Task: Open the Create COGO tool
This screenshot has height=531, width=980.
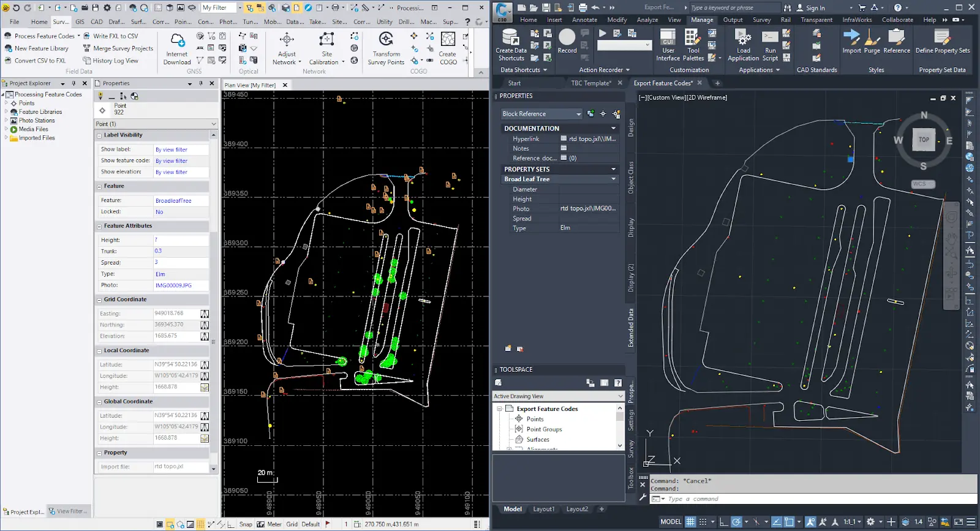Action: point(448,42)
